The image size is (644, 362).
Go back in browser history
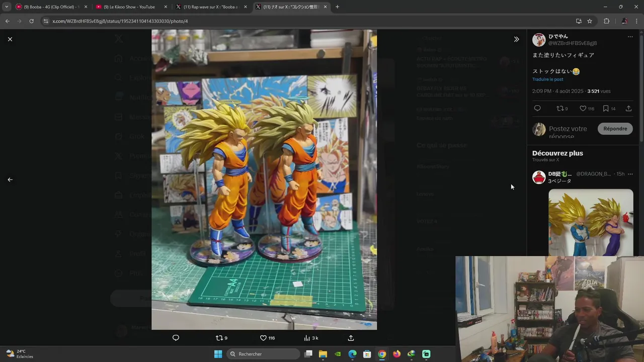(x=7, y=21)
